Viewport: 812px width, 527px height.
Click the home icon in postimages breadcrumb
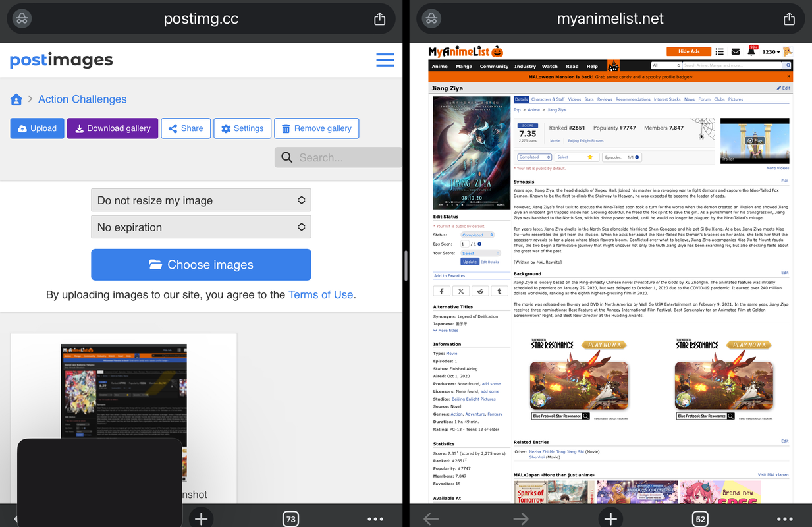[16, 99]
